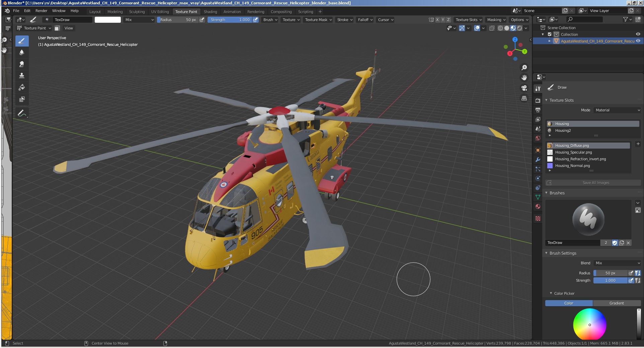This screenshot has width=644, height=348.
Task: Open the Mix blend dropdown in header
Action: (139, 20)
